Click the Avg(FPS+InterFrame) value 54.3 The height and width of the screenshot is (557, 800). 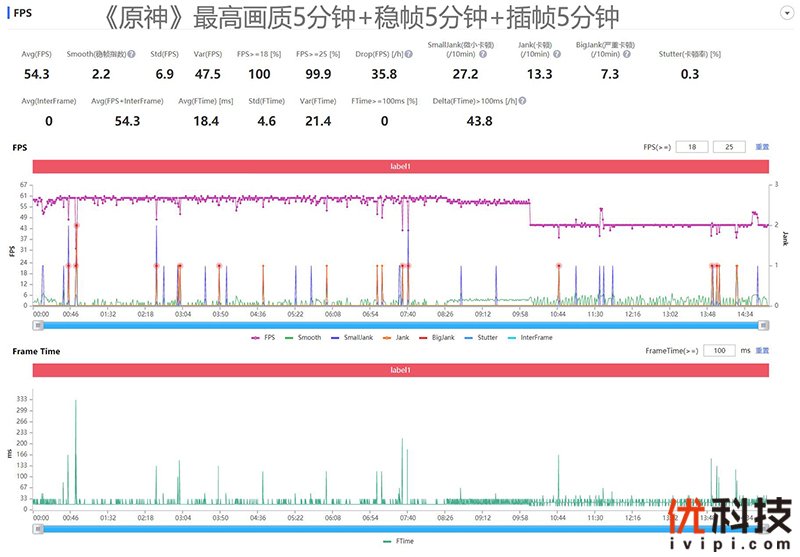(127, 121)
